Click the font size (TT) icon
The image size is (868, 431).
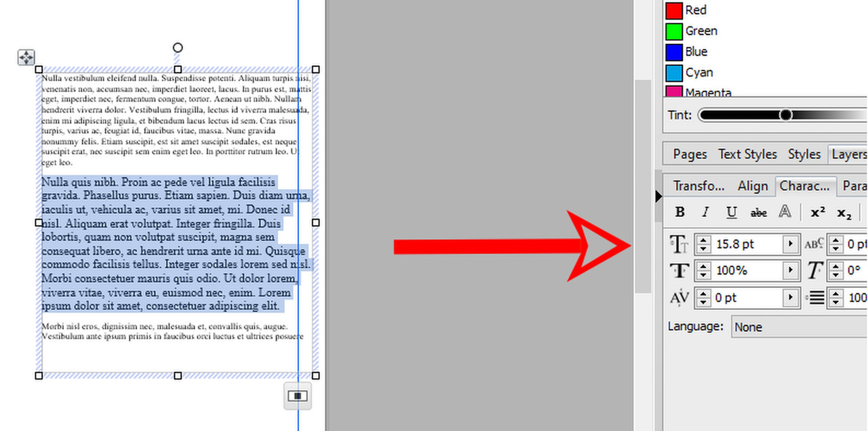pos(679,244)
